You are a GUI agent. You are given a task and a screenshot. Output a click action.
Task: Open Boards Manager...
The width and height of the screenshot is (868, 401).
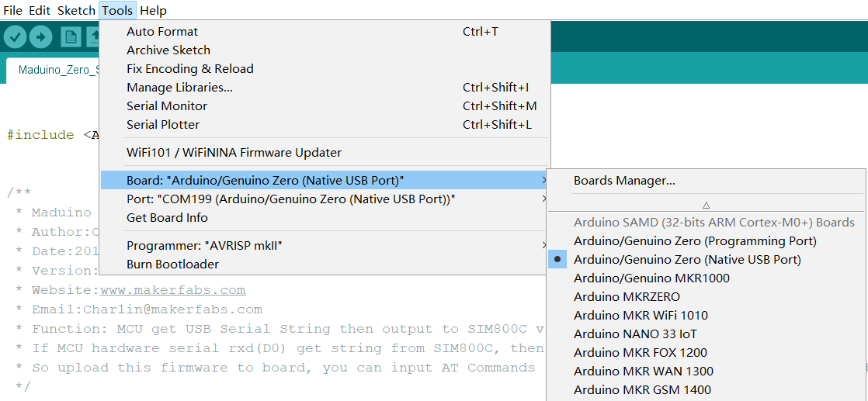click(x=707, y=180)
